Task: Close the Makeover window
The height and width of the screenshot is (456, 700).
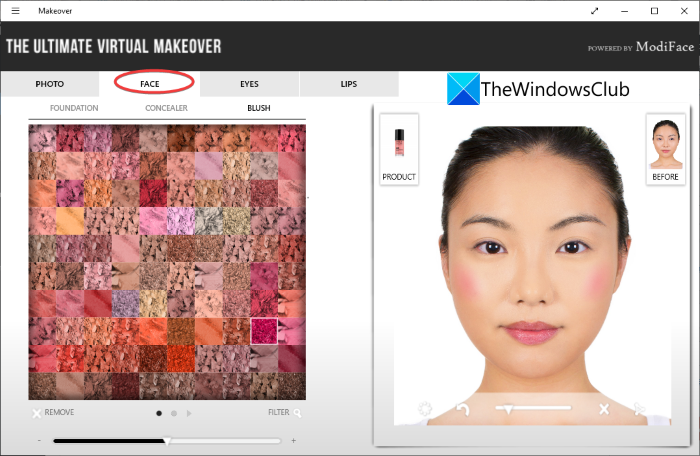Action: click(684, 11)
